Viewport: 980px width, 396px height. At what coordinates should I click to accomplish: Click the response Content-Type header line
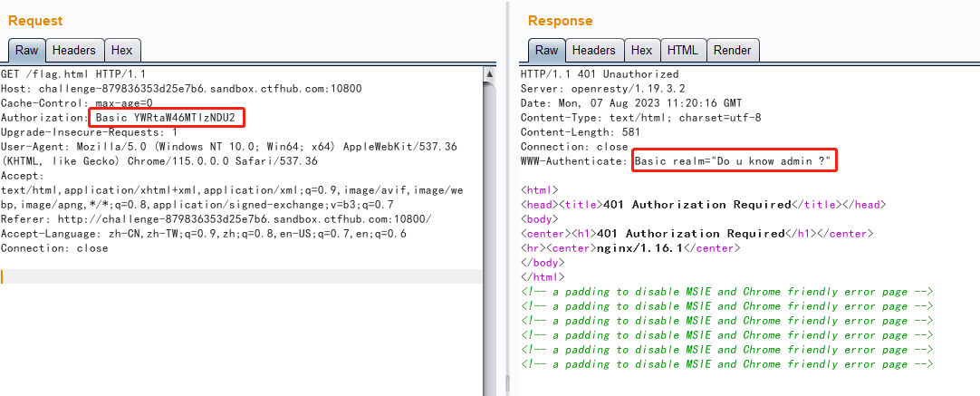pyautogui.click(x=640, y=118)
